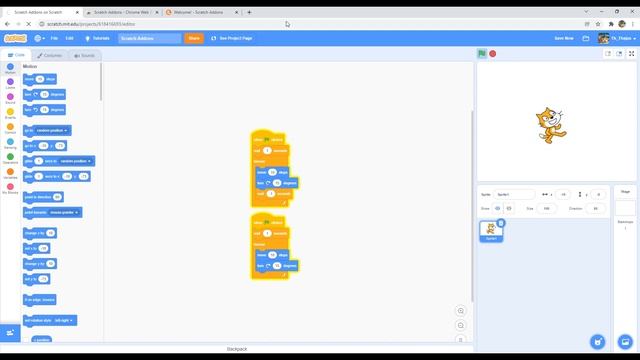Click the block palette scrollbar

click(x=101, y=82)
